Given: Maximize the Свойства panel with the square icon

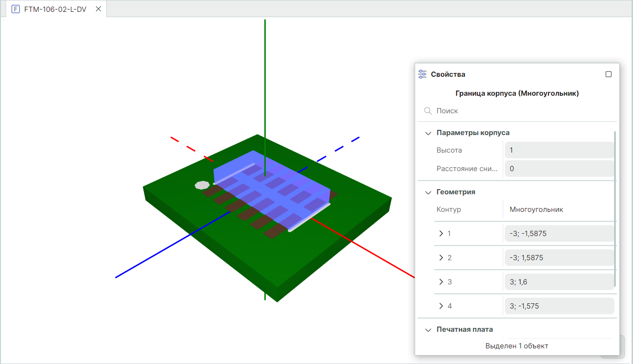Looking at the screenshot, I should 608,74.
